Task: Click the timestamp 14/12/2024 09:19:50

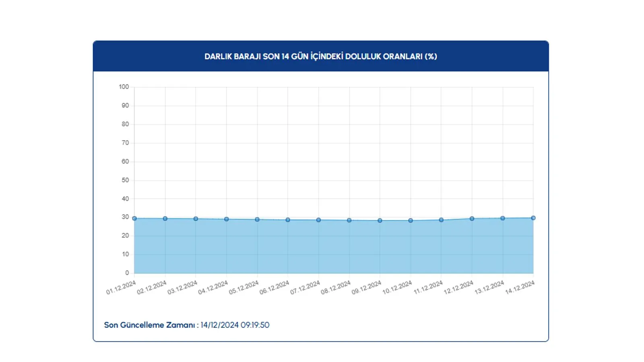Action: coord(235,325)
